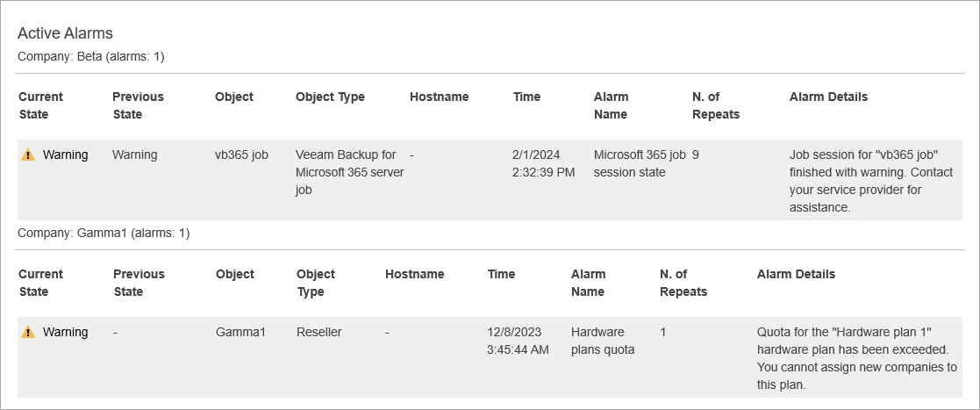Click the 2/1/2024 2:32:39 PM time cell

click(543, 163)
